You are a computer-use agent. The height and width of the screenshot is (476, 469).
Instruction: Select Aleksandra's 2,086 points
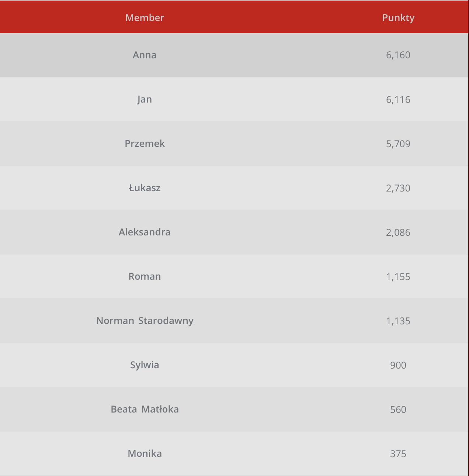pos(398,232)
